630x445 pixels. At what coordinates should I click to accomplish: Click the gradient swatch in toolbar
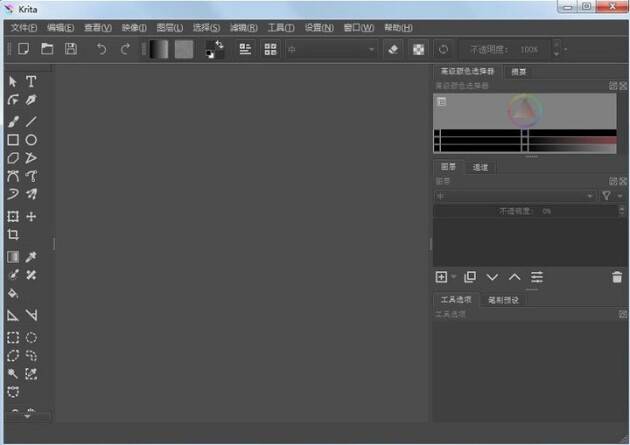click(x=159, y=49)
